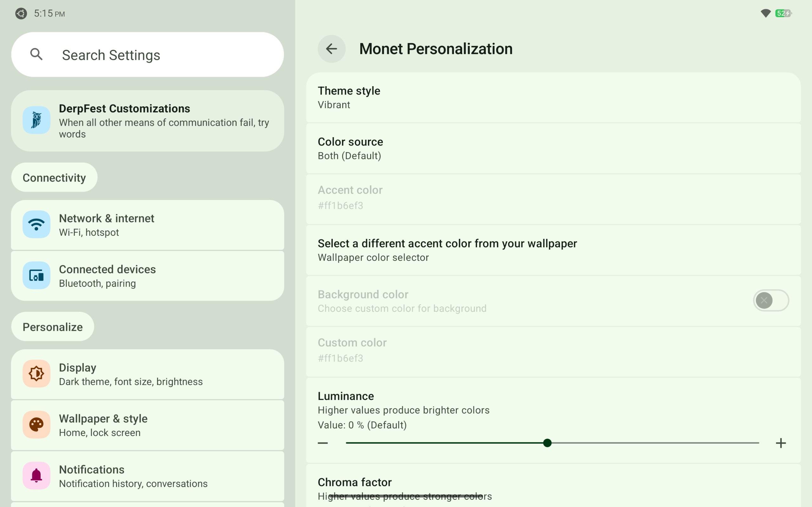Open the Theme style selector
Viewport: 812px width, 507px height.
[553, 98]
